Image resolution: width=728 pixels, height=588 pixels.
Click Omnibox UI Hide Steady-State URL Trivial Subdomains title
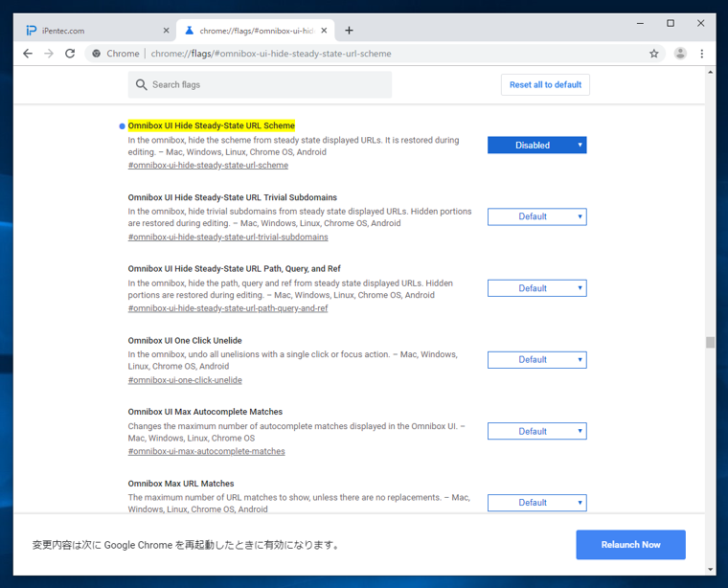click(233, 197)
